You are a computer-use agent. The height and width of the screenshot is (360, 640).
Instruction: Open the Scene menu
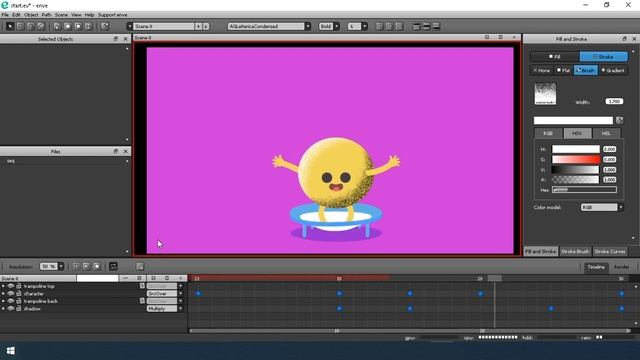(61, 15)
